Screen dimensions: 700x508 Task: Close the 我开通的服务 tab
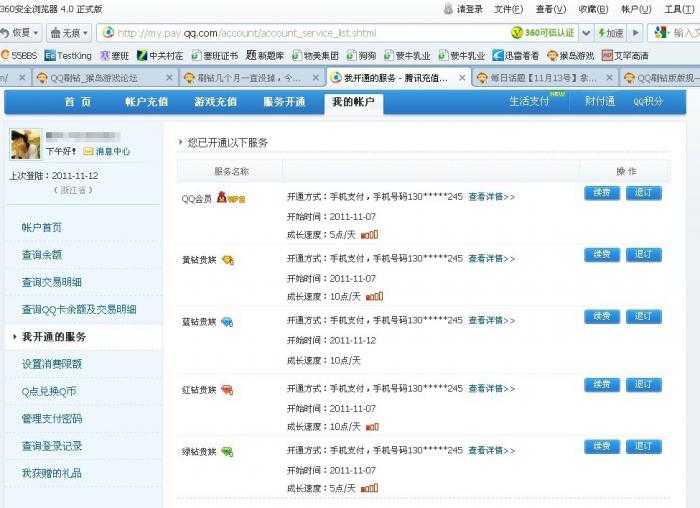(462, 78)
